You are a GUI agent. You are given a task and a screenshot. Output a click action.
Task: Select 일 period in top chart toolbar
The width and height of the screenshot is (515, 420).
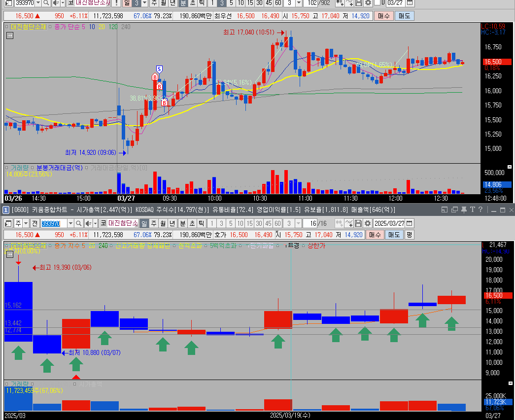127,3
